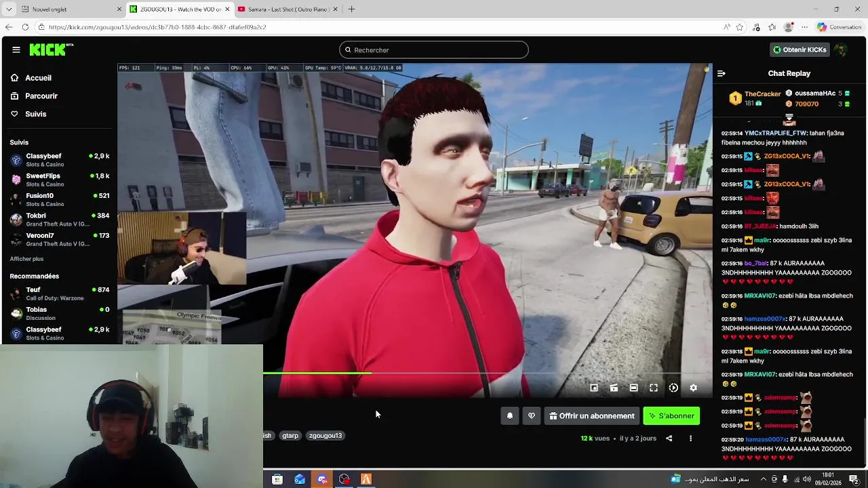Click username YMCxTRAPLIFE_FTW in chat
This screenshot has width=868, height=488.
click(x=776, y=134)
